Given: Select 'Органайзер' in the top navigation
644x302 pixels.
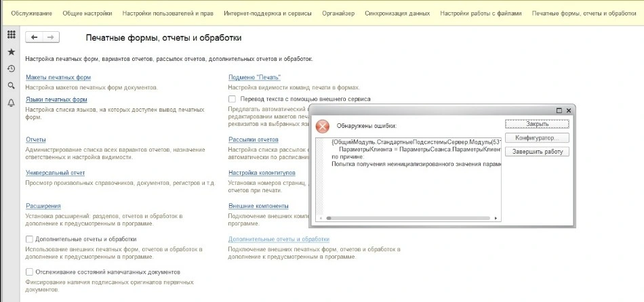Looking at the screenshot, I should click(x=338, y=14).
